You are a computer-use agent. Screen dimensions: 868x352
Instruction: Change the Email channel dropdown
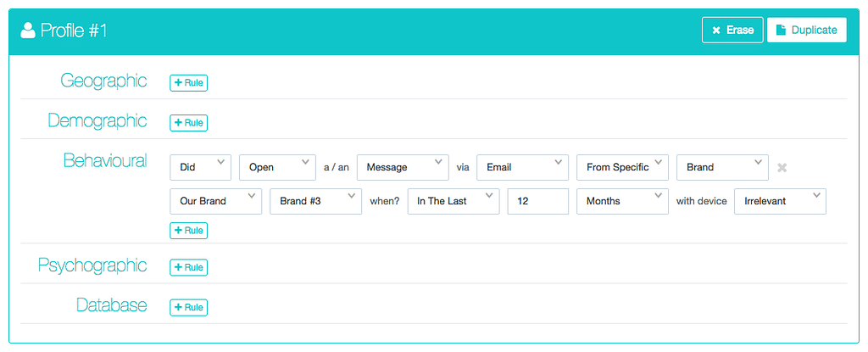(522, 167)
